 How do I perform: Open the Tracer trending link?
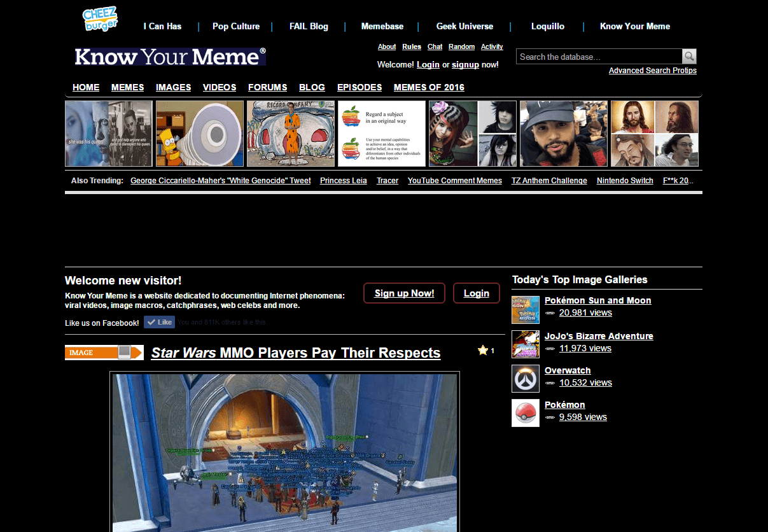coord(387,181)
